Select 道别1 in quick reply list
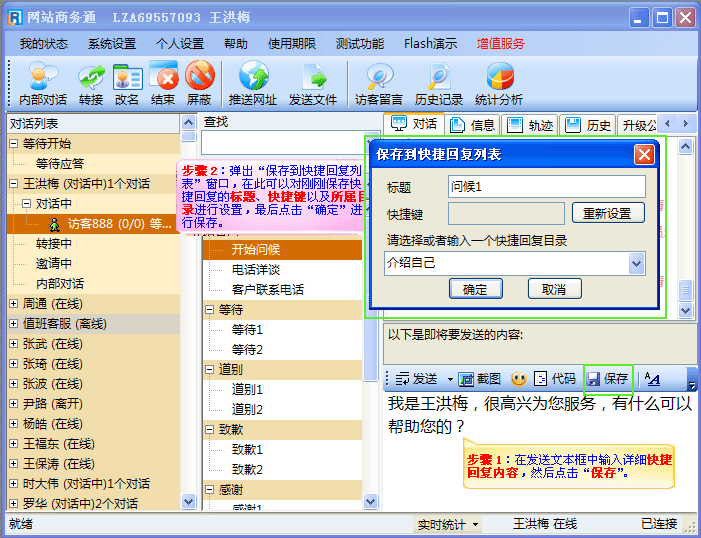Image resolution: width=701 pixels, height=538 pixels. coord(247,389)
